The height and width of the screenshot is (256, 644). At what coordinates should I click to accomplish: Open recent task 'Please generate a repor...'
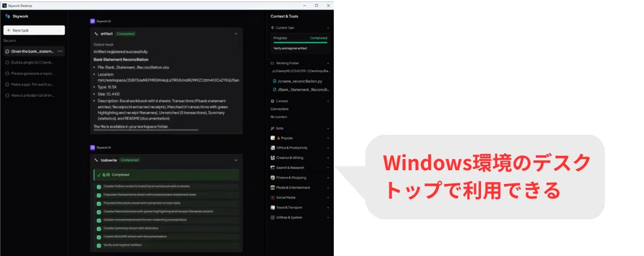pyautogui.click(x=33, y=73)
